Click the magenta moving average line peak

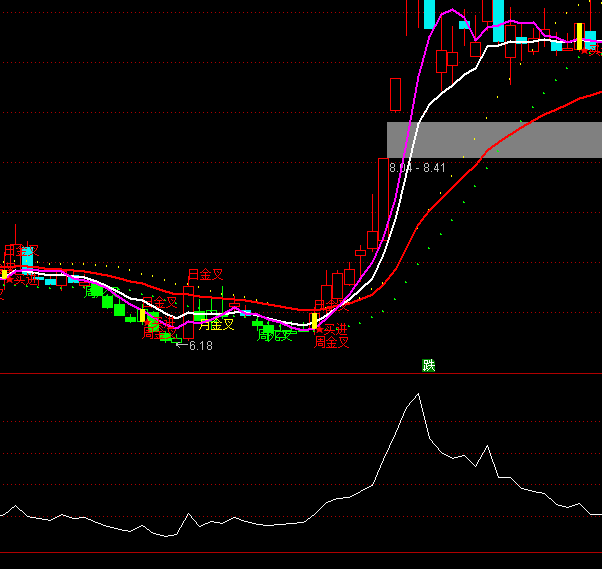(x=453, y=12)
